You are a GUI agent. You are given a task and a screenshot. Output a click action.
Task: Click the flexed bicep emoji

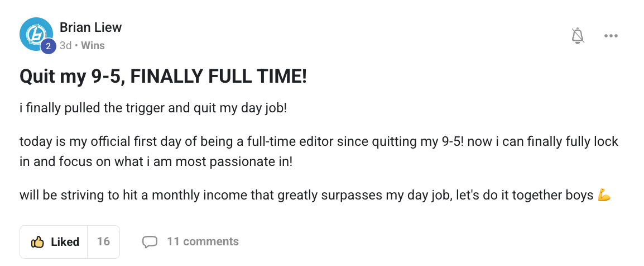(x=604, y=196)
